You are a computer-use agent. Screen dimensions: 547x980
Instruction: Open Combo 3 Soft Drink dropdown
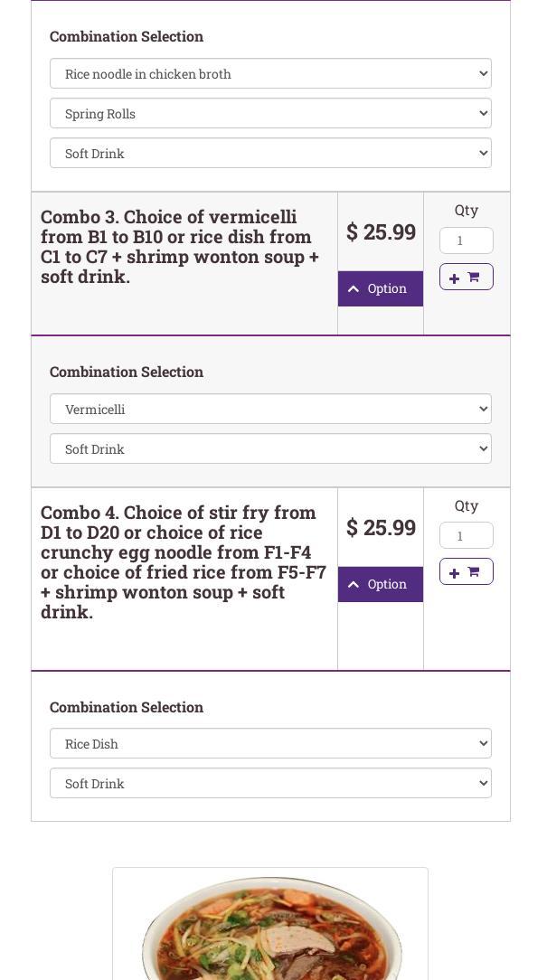point(270,449)
